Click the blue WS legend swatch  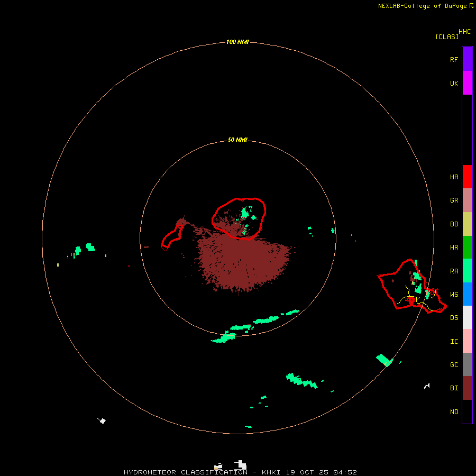[x=467, y=294]
